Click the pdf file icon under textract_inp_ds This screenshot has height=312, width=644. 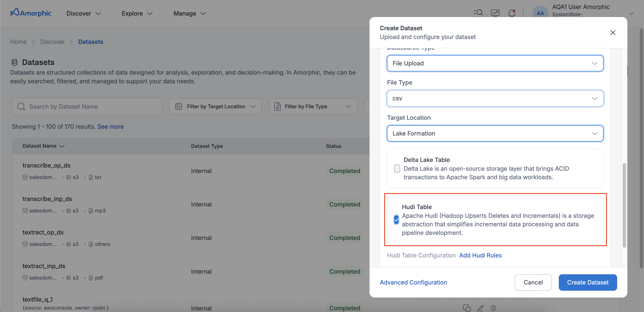pos(91,278)
